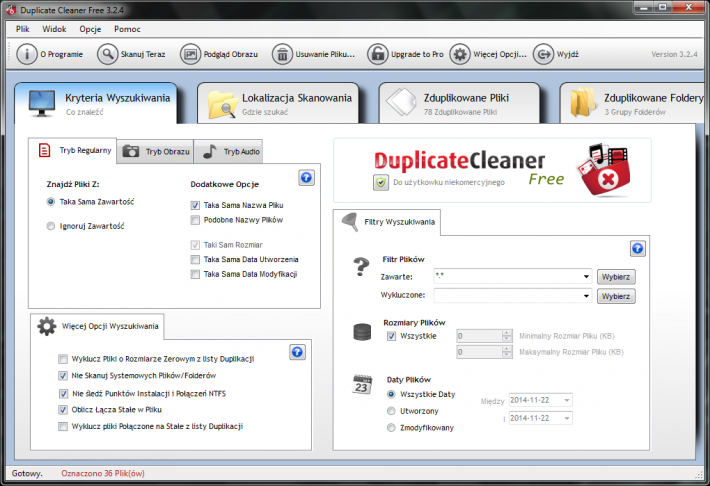Uncheck Nie Skanuj Systemowych Plików/Folderów
Screen dimensions: 710x486
63,375
